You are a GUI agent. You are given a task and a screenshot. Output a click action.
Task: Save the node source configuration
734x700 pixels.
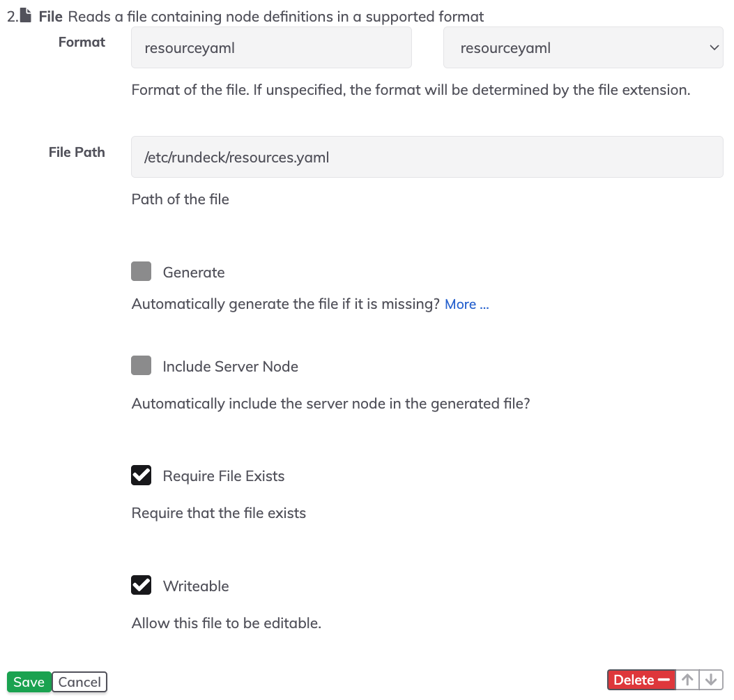pyautogui.click(x=29, y=682)
